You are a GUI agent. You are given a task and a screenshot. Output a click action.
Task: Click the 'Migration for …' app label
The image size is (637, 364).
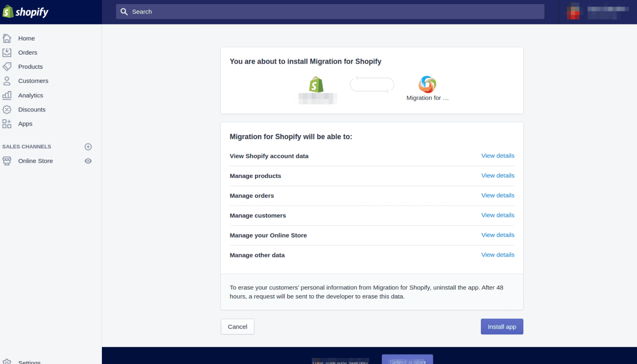click(x=428, y=98)
